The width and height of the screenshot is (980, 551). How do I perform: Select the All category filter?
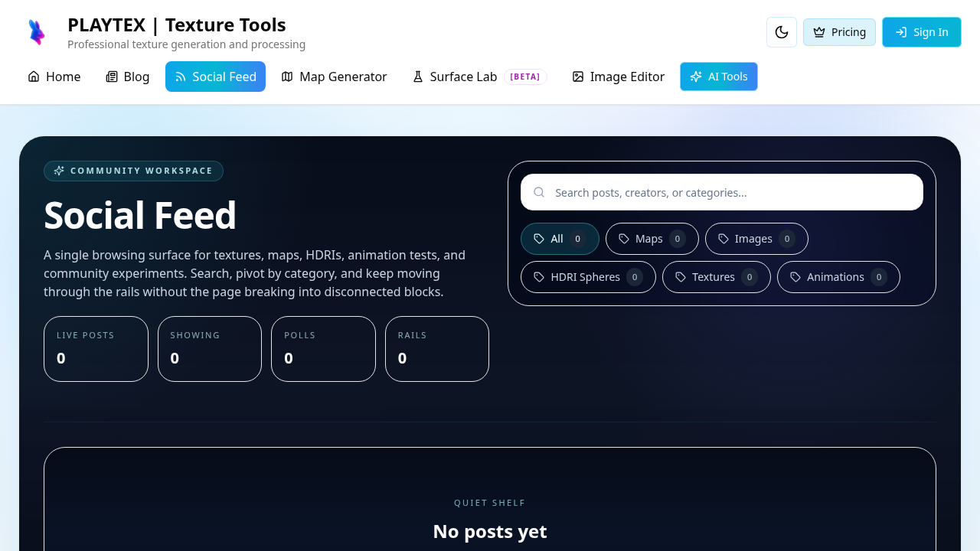coord(560,239)
